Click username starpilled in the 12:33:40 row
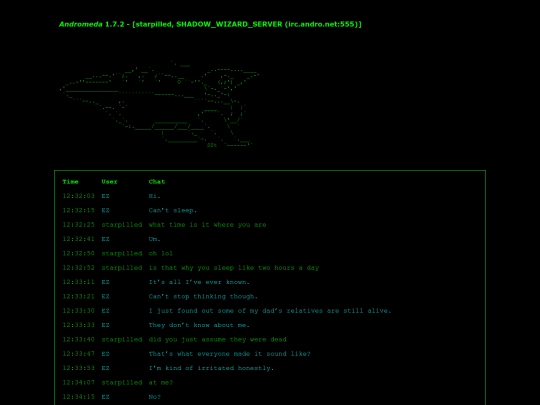The width and height of the screenshot is (540, 405). click(122, 340)
